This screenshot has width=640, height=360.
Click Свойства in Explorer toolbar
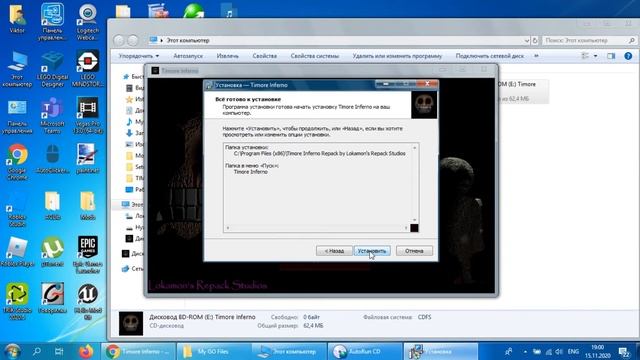[x=264, y=56]
